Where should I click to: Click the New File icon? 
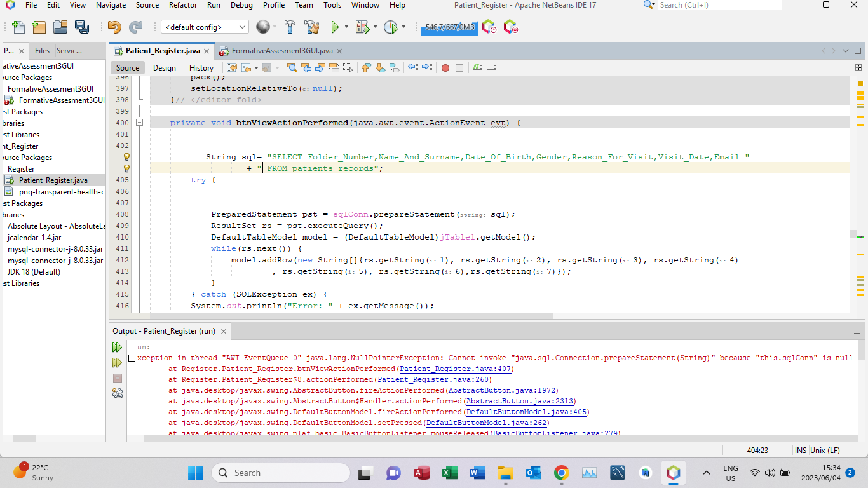[x=18, y=27]
